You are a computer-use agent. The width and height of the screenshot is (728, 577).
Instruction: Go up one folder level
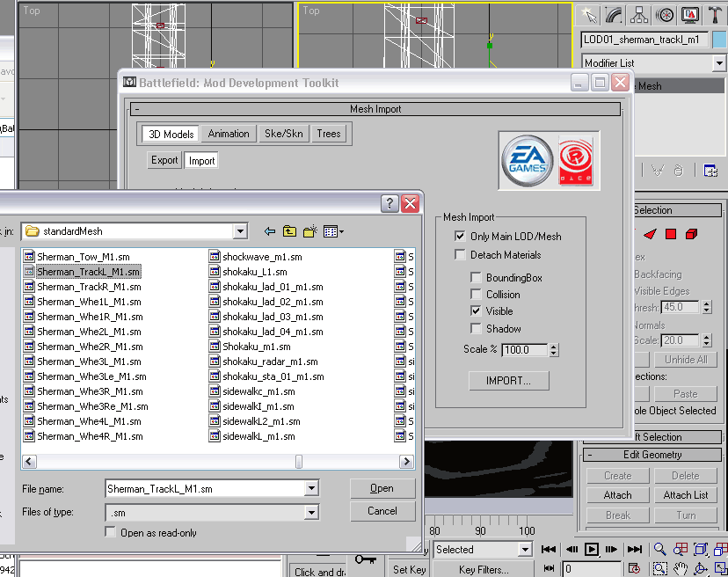coord(290,231)
